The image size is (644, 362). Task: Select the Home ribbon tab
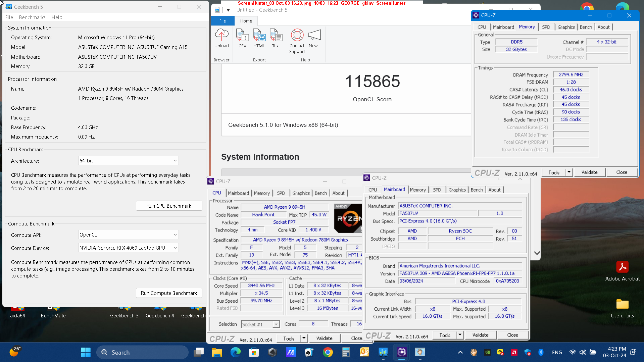pyautogui.click(x=246, y=21)
